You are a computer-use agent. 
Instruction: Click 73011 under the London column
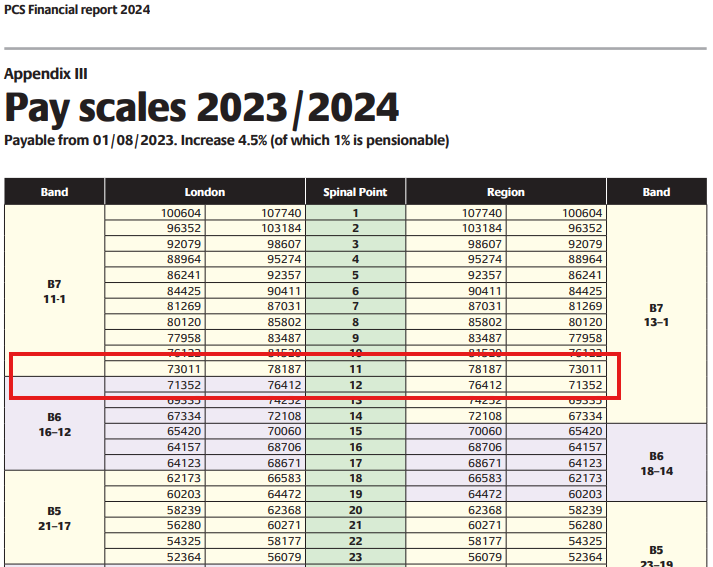point(180,369)
